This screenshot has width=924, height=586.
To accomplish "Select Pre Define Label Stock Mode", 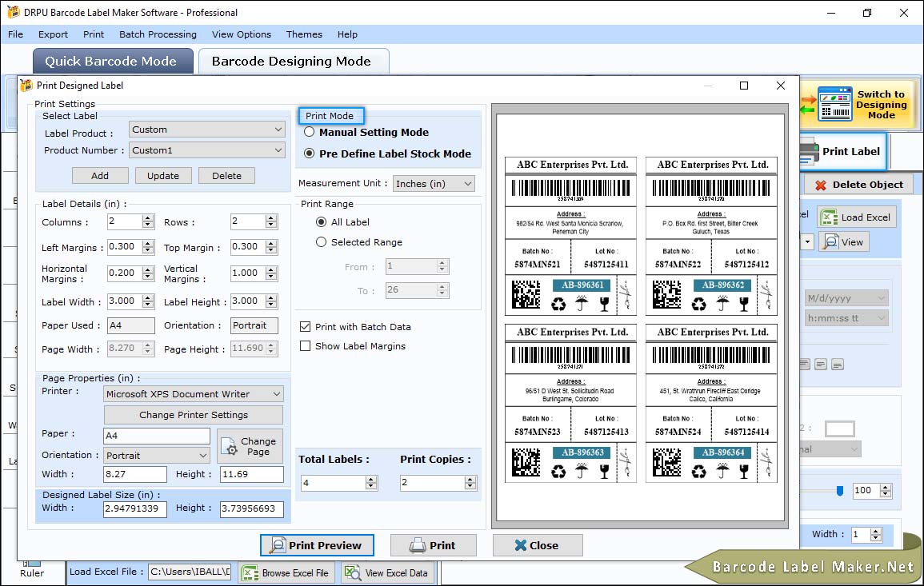I will pos(309,153).
